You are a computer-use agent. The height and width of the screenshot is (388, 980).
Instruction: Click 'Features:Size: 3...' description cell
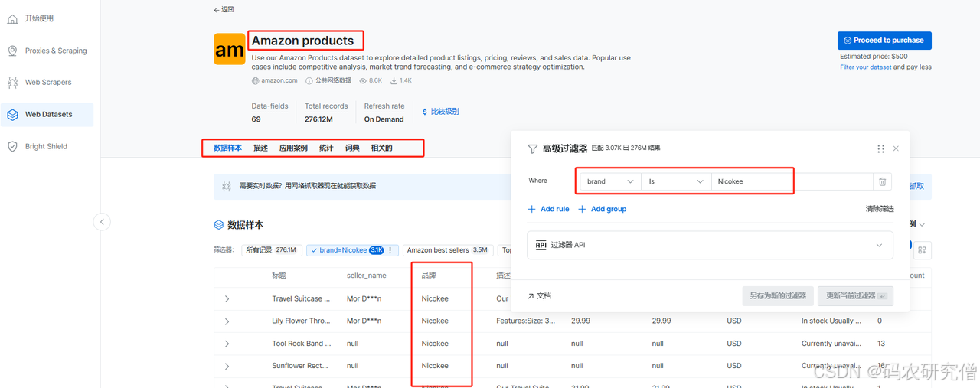tap(526, 321)
